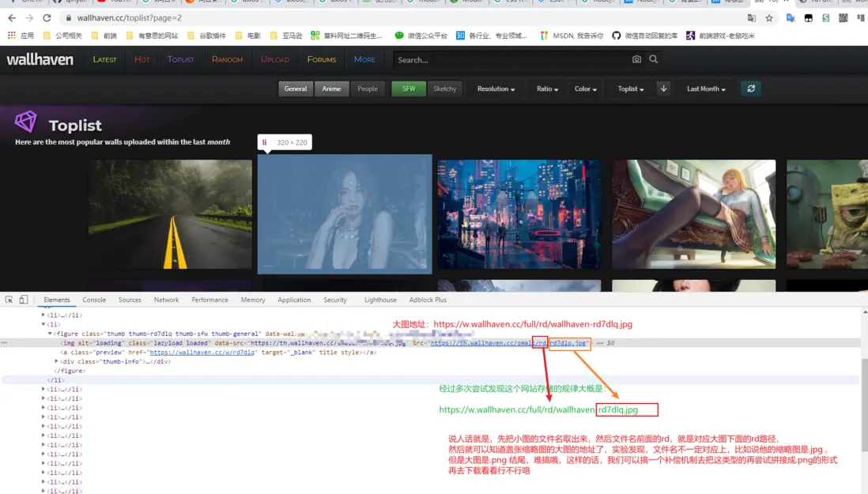868x494 pixels.
Task: Open the MSDN bookmark
Action: (572, 36)
